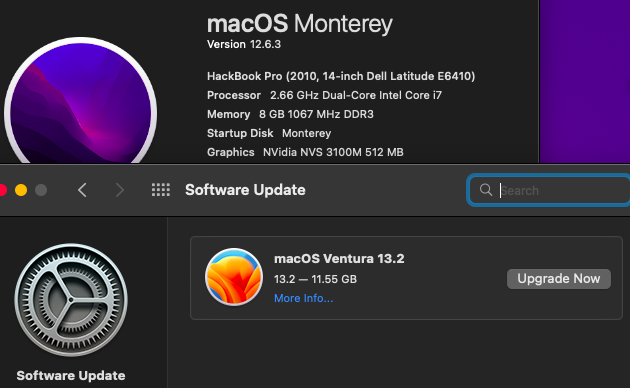The image size is (630, 388).
Task: Click the macOS Monterey logo in About window
Action: [80, 100]
